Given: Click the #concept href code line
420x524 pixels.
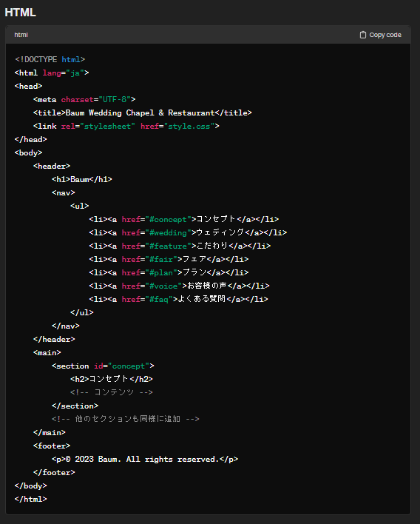Looking at the screenshot, I should click(184, 219).
